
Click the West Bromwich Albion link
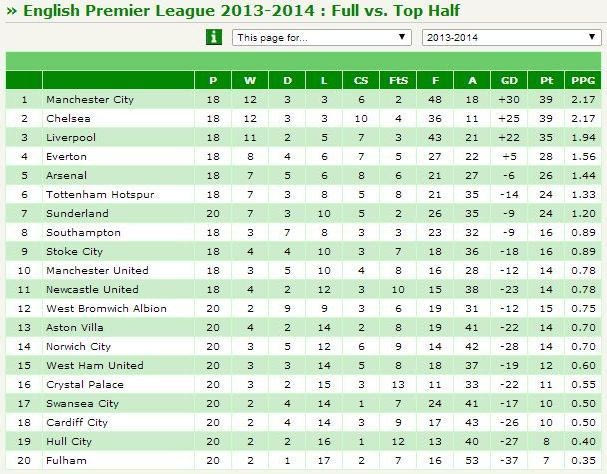(106, 309)
